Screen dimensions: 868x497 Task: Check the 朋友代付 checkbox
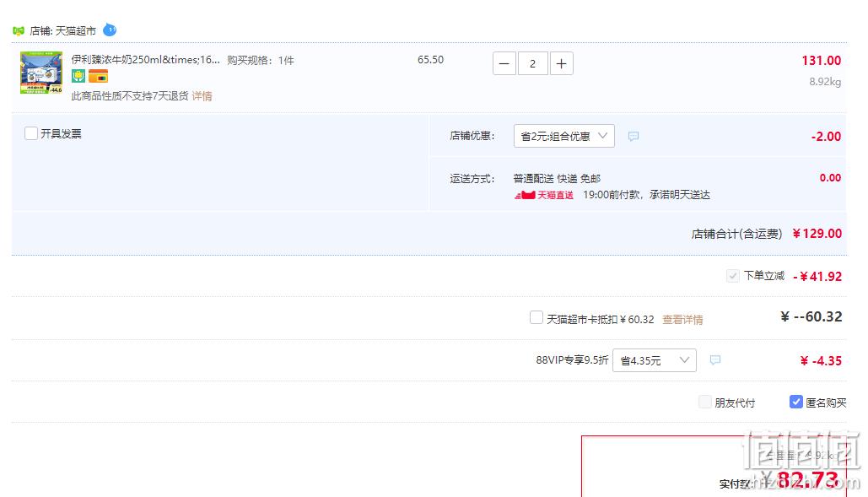click(x=704, y=402)
